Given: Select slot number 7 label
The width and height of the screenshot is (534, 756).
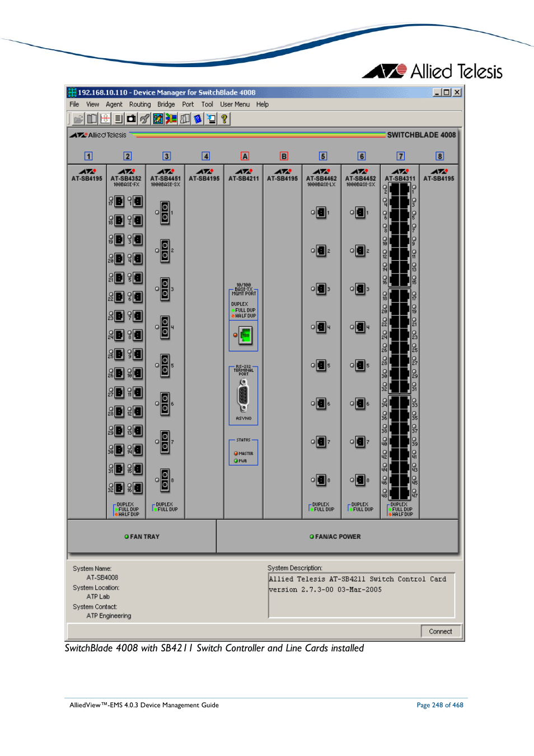Looking at the screenshot, I should [x=401, y=156].
